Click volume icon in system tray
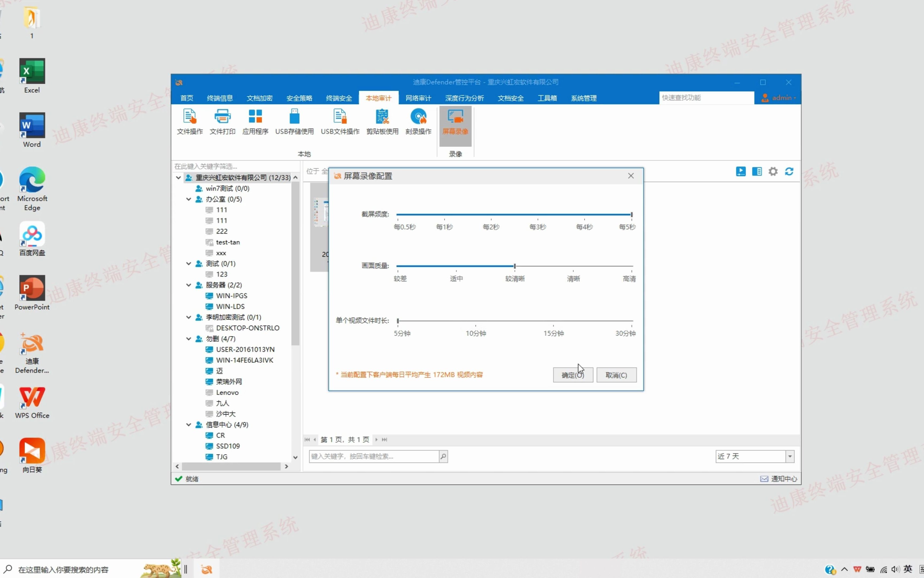Image resolution: width=924 pixels, height=578 pixels. [x=895, y=569]
